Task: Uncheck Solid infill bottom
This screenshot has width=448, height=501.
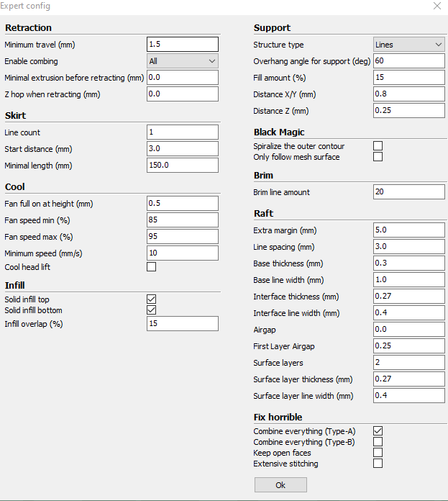Action: [x=152, y=310]
